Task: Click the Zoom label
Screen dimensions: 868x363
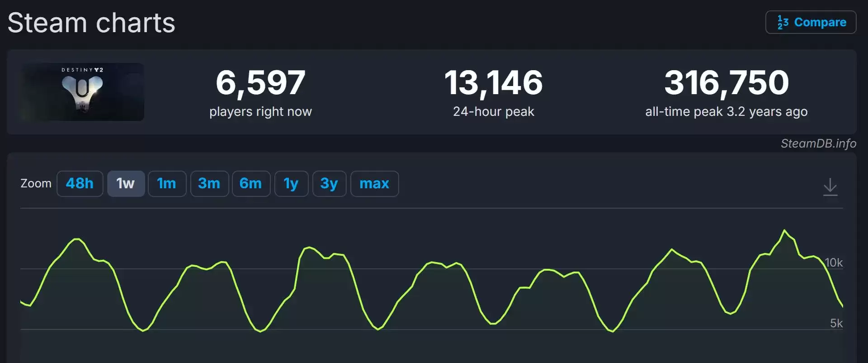Action: click(x=36, y=183)
